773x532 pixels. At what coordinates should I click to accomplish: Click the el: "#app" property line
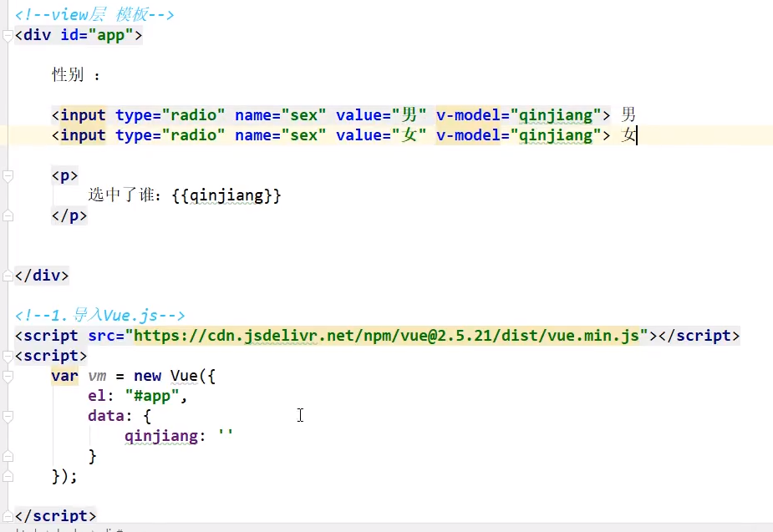pyautogui.click(x=138, y=396)
